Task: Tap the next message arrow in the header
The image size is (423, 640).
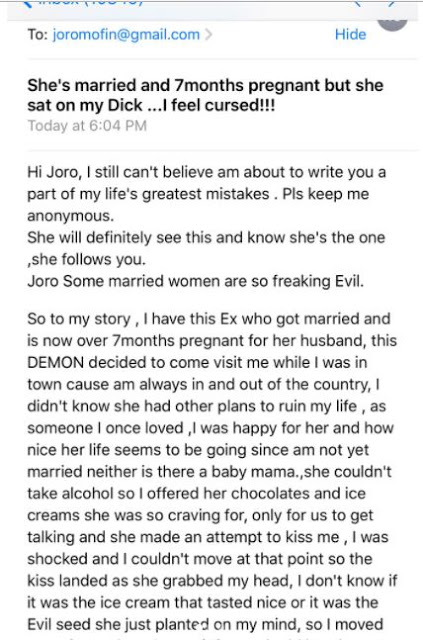Action: pos(391,4)
